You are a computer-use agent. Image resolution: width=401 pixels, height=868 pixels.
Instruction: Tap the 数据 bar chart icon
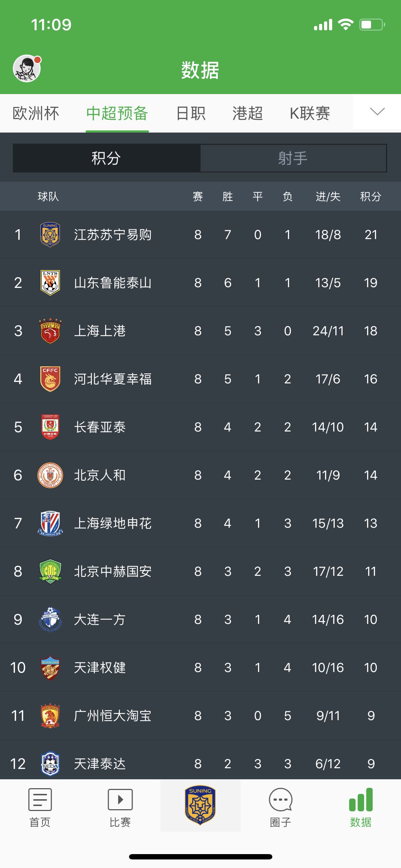pyautogui.click(x=361, y=800)
